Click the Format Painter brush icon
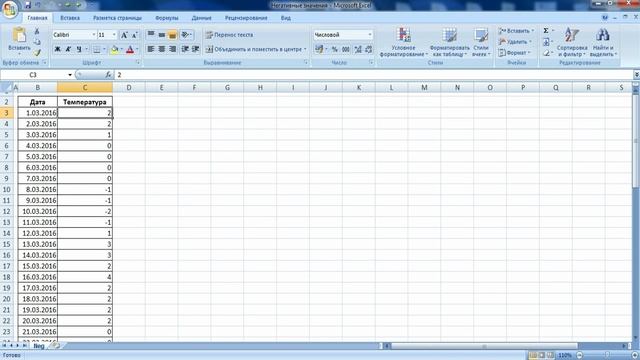This screenshot has width=640, height=360. click(x=37, y=53)
